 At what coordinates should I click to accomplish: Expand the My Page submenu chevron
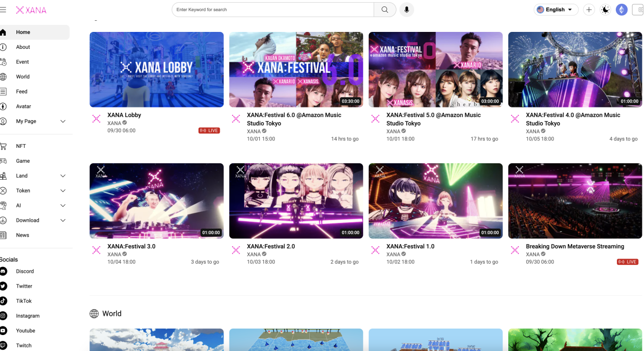(x=63, y=121)
